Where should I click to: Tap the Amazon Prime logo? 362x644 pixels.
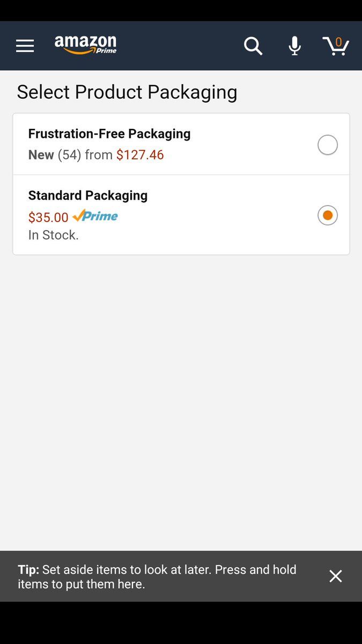(85, 45)
